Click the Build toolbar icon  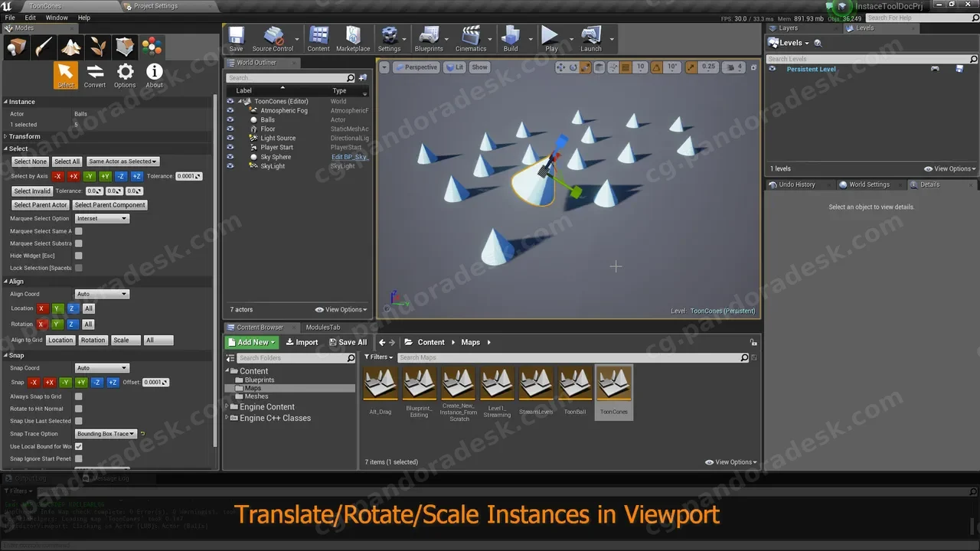tap(511, 39)
